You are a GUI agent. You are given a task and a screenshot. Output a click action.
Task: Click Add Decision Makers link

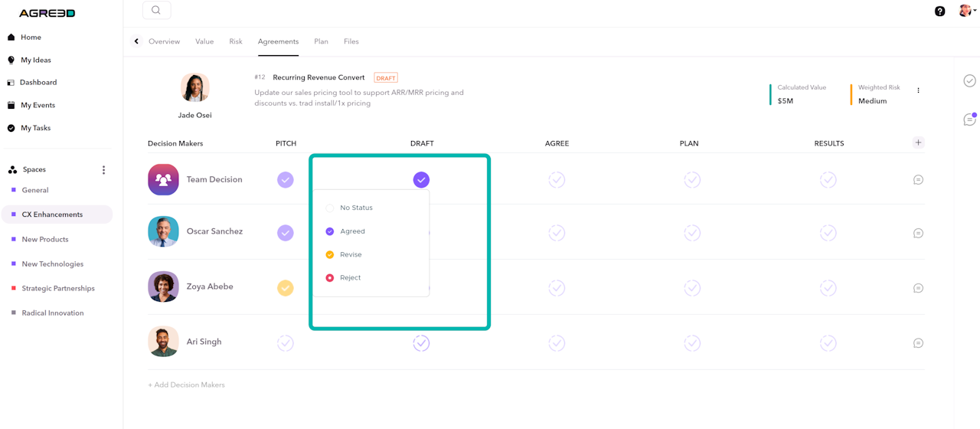click(186, 385)
